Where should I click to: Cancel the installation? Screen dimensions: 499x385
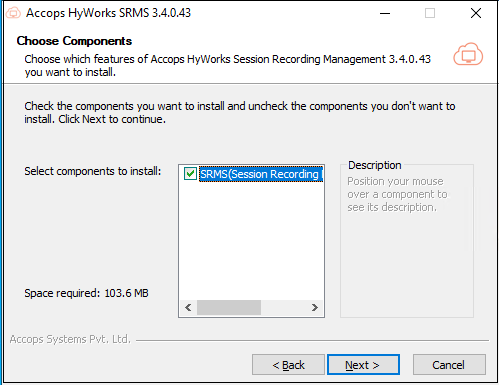[449, 365]
